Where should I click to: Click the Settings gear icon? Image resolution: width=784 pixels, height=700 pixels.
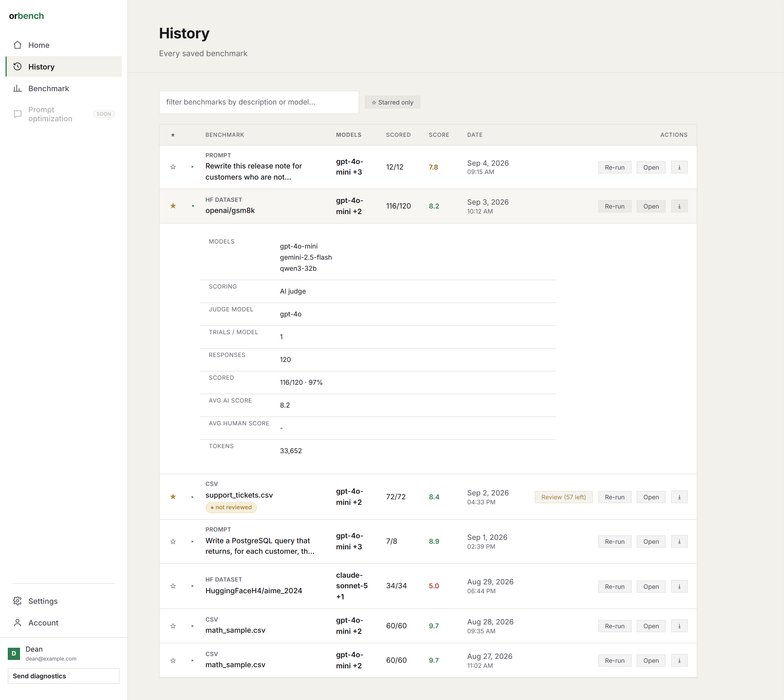click(x=17, y=601)
